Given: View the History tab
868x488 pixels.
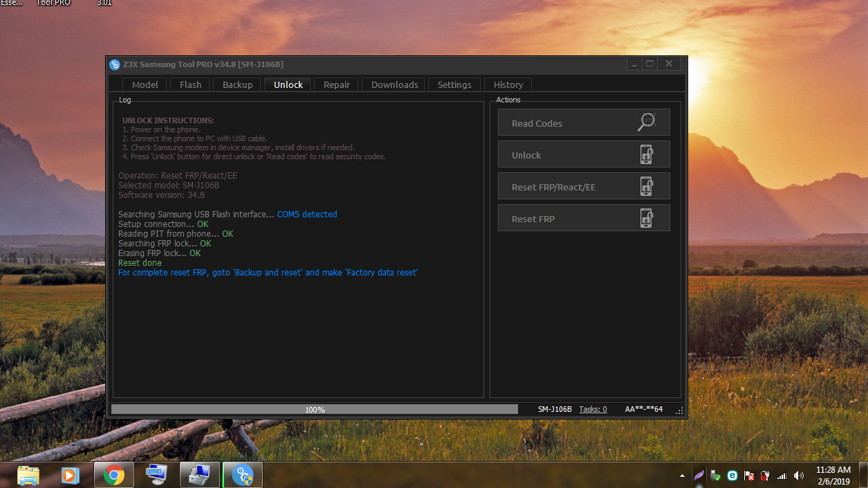Looking at the screenshot, I should pyautogui.click(x=508, y=84).
